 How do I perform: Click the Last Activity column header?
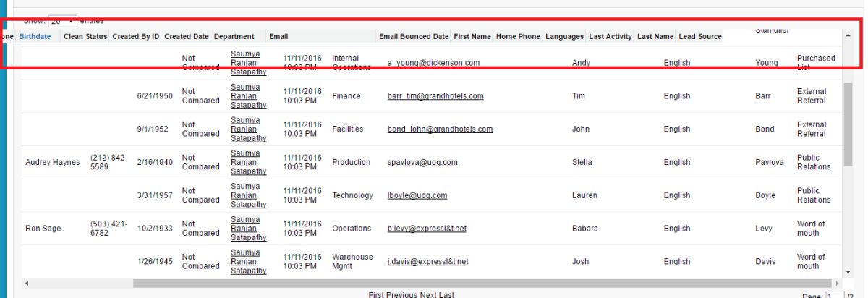(610, 37)
